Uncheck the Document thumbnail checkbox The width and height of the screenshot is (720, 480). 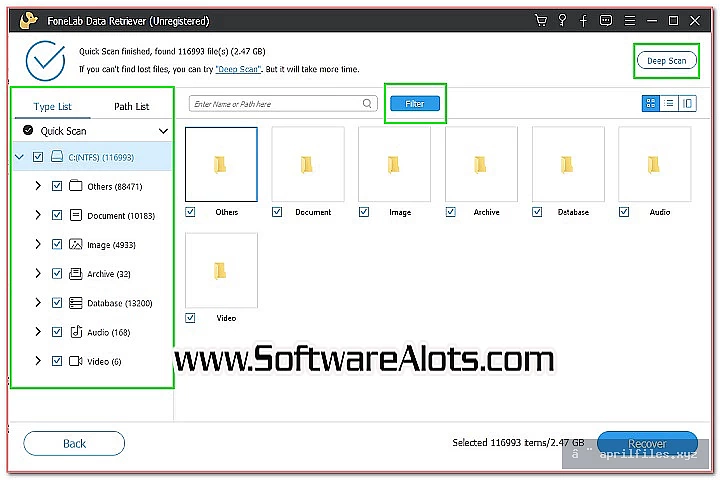click(277, 212)
